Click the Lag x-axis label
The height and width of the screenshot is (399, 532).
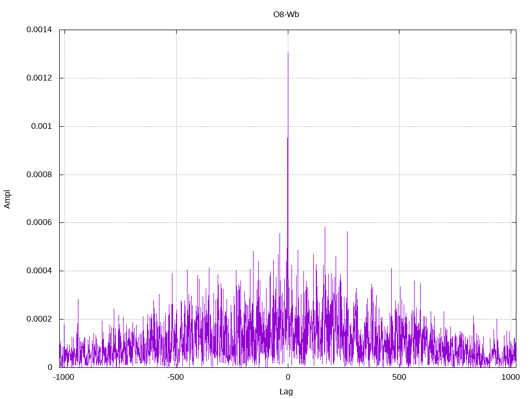click(286, 391)
